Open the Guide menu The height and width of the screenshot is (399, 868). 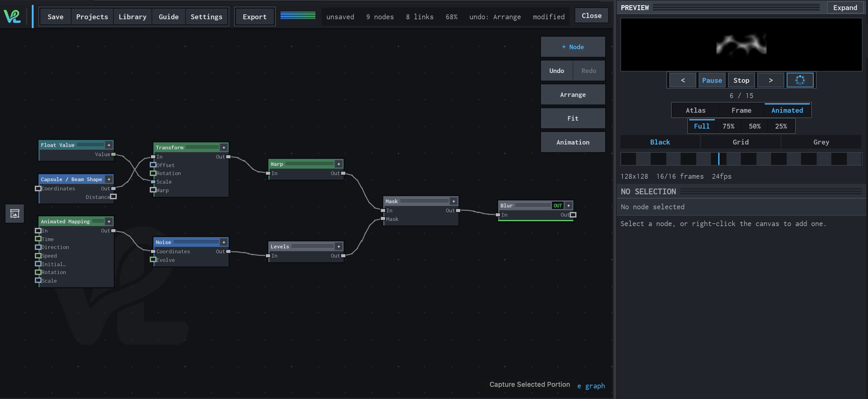(x=168, y=16)
